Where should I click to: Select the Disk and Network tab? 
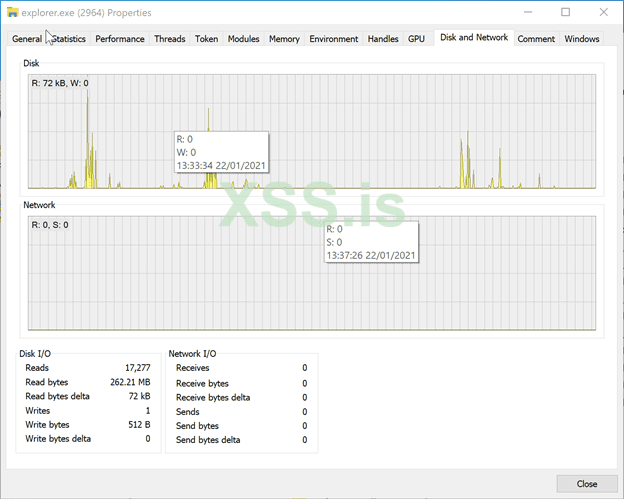[474, 37]
